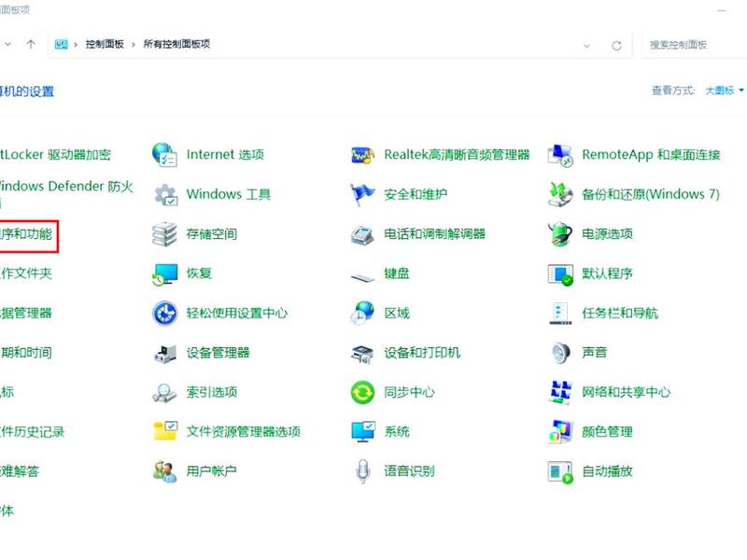
Task: Go up one folder level arrow
Action: [x=31, y=44]
